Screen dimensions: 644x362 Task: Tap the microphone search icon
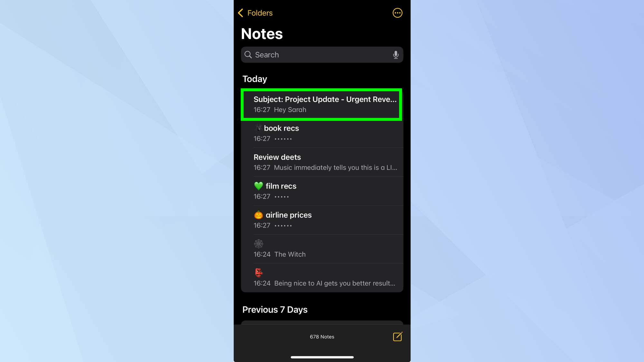[395, 54]
